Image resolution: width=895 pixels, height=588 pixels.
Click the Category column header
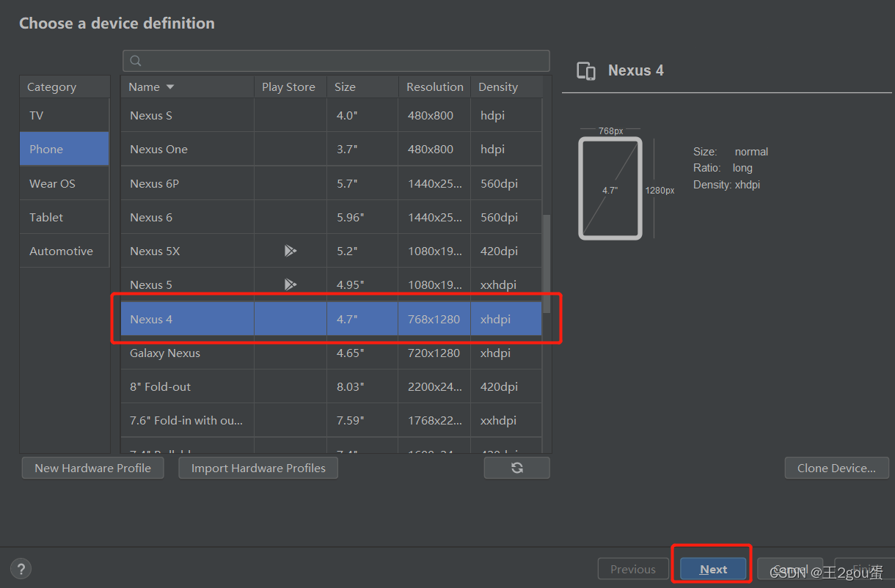65,87
